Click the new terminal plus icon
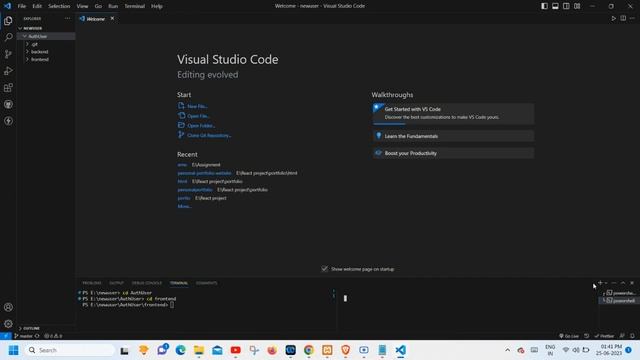640x360 pixels. [x=600, y=282]
